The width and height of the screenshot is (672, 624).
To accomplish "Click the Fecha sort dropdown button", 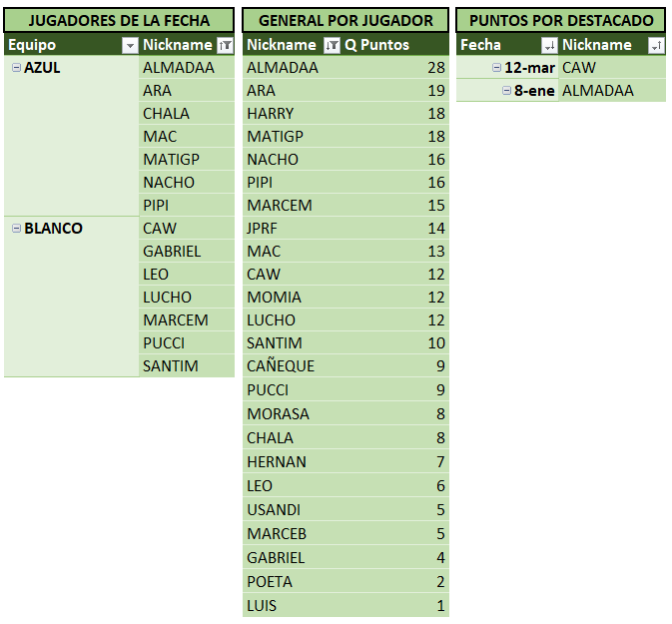I will 548,45.
